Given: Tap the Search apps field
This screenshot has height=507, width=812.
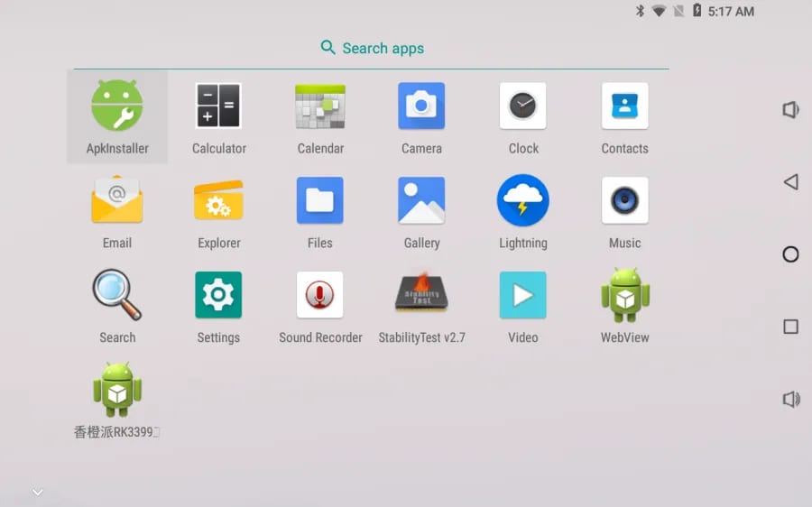Looking at the screenshot, I should tap(372, 48).
